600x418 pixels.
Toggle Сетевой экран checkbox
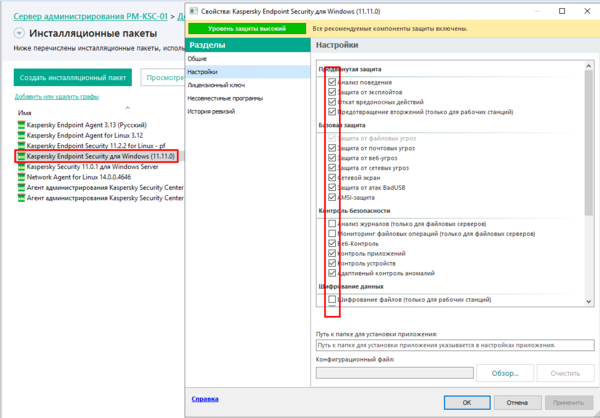tap(332, 178)
